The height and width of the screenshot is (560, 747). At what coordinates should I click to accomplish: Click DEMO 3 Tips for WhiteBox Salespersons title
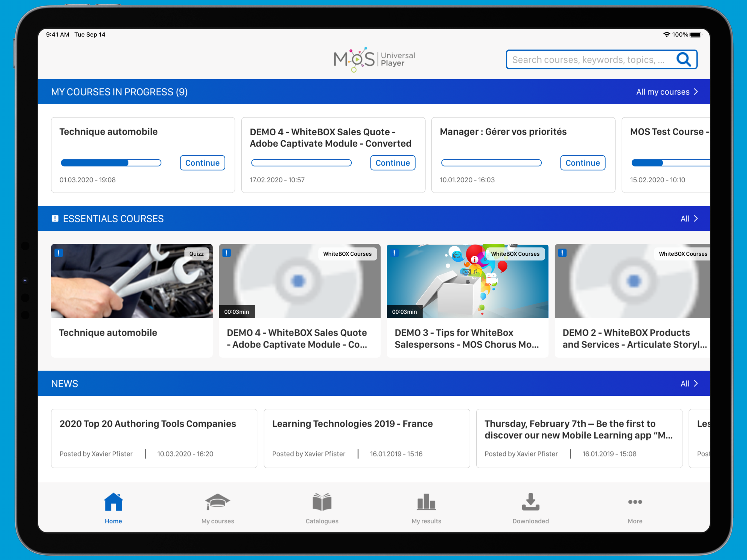[467, 339]
